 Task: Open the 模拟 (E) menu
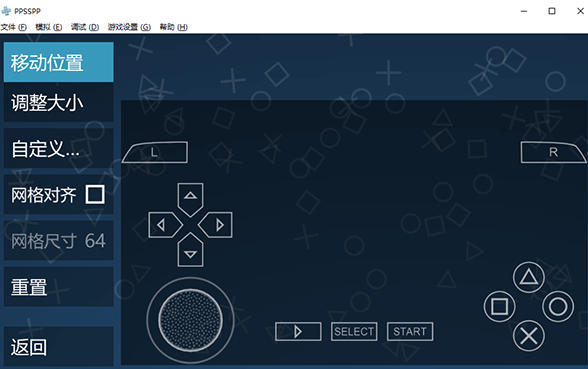pyautogui.click(x=49, y=27)
